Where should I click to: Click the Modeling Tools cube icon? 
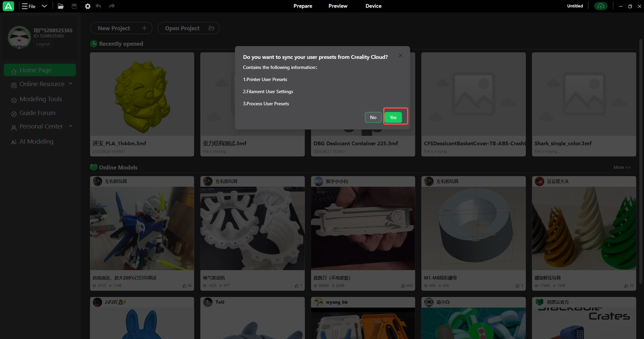(14, 100)
